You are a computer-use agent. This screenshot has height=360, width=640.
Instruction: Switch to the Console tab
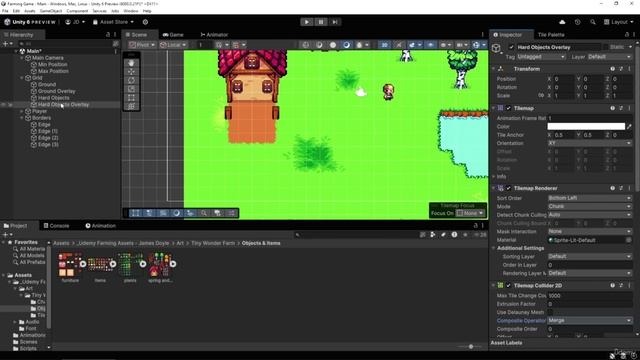(57, 226)
